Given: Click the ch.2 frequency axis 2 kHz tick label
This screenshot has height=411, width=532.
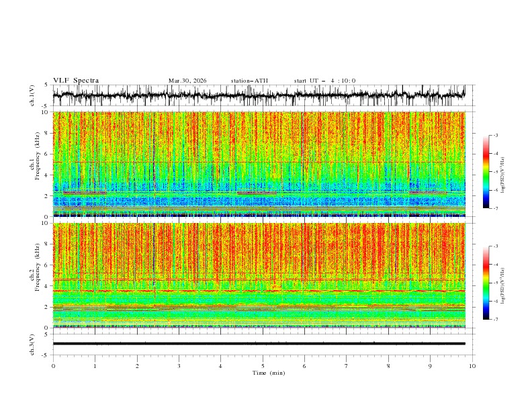Looking at the screenshot, I should click(46, 307).
